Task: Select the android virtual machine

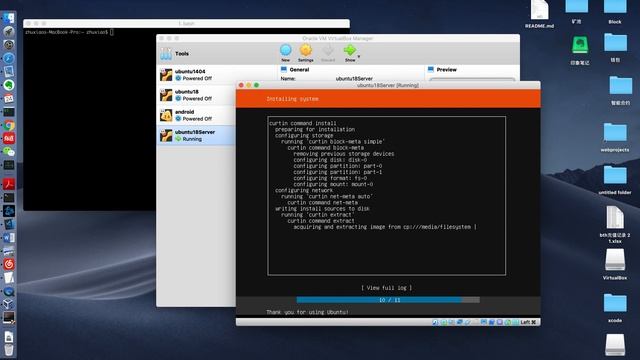Action: [197, 115]
